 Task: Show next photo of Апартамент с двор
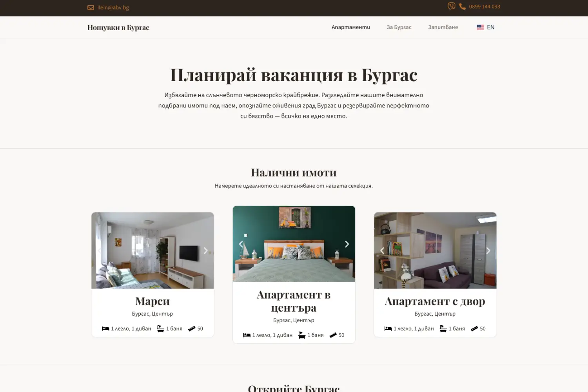click(488, 250)
